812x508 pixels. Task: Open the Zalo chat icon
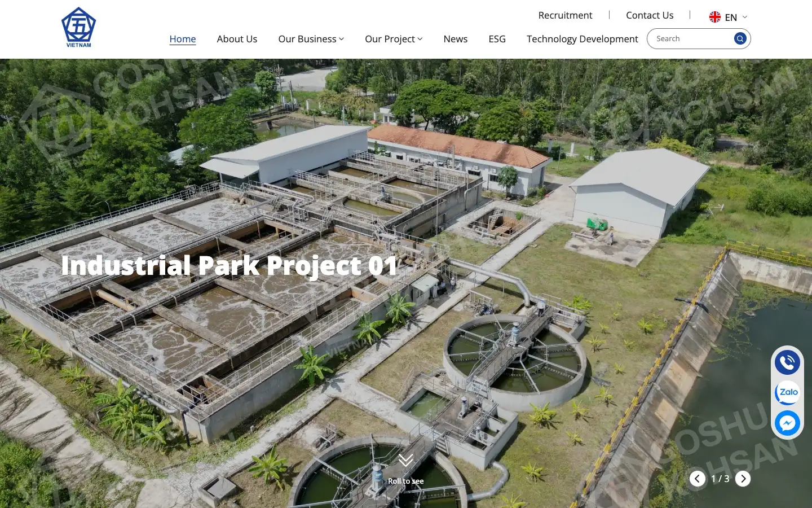(787, 392)
